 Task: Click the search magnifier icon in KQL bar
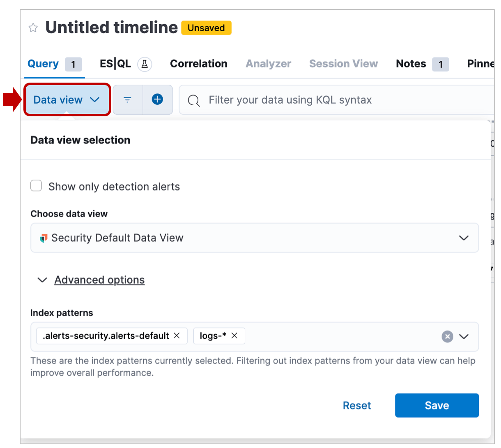point(194,100)
